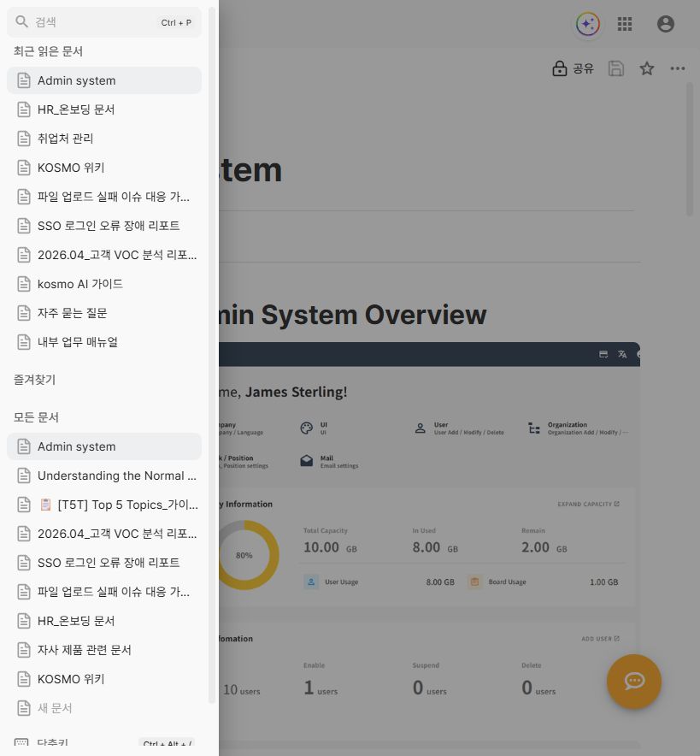The width and height of the screenshot is (700, 756).
Task: Open Admin system under 모든 문서
Action: click(x=104, y=446)
